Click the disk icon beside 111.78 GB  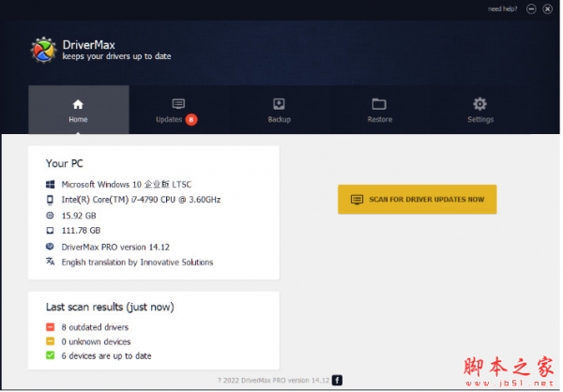pos(50,231)
